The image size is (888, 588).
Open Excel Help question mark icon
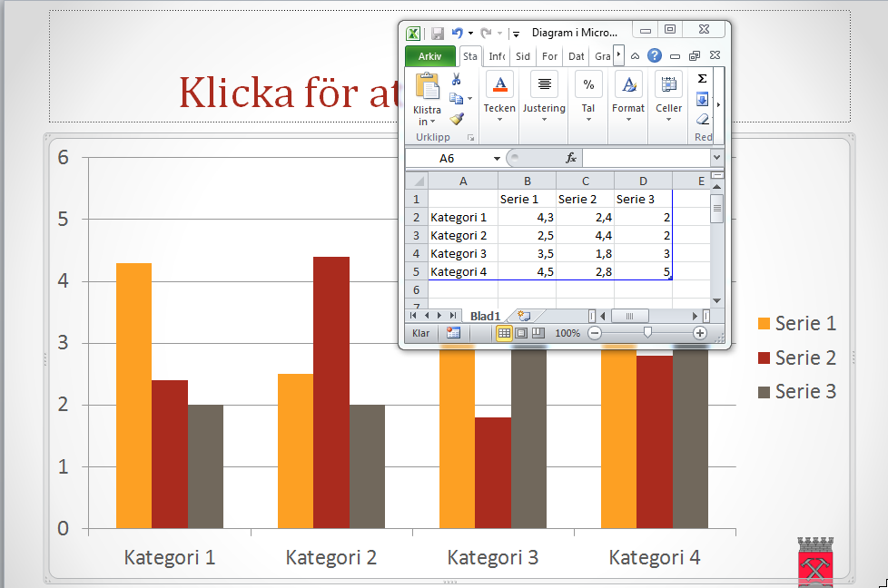click(655, 55)
